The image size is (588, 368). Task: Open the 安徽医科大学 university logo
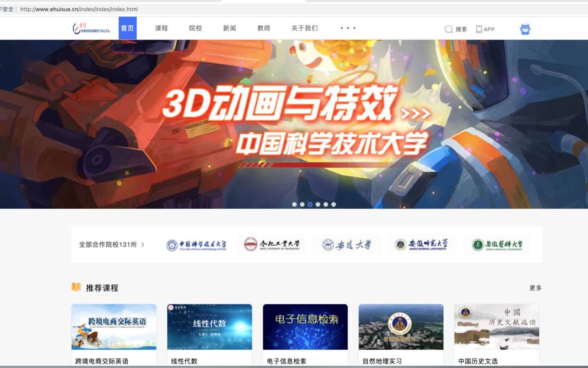[x=497, y=244]
